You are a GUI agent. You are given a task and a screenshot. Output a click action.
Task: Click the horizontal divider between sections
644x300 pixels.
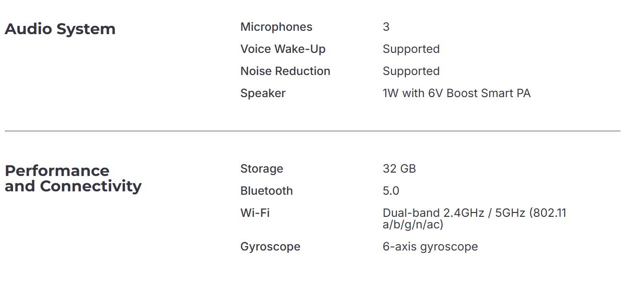point(313,131)
